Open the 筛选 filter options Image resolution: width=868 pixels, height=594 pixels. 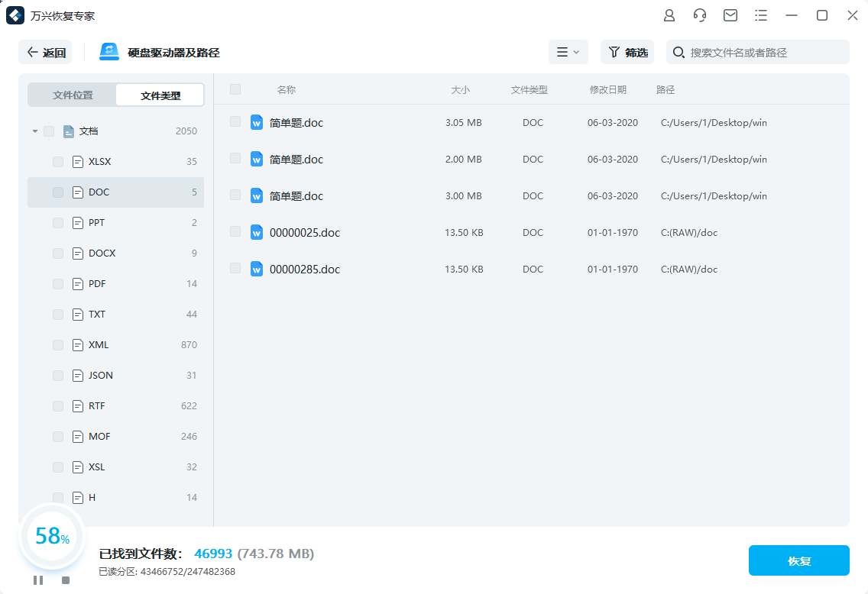[627, 52]
